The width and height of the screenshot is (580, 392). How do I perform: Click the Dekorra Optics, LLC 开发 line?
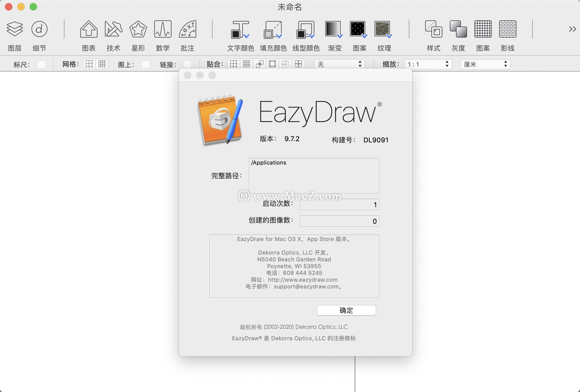pyautogui.click(x=294, y=253)
